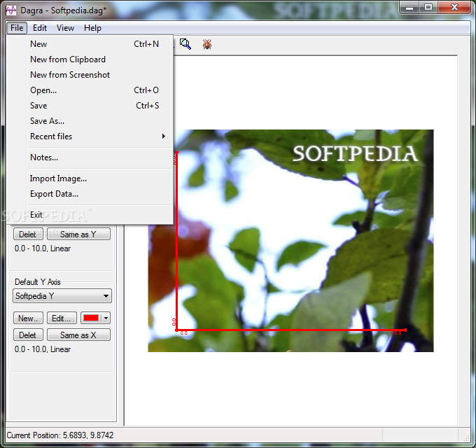
Task: Open the Edit menu
Action: [x=40, y=28]
